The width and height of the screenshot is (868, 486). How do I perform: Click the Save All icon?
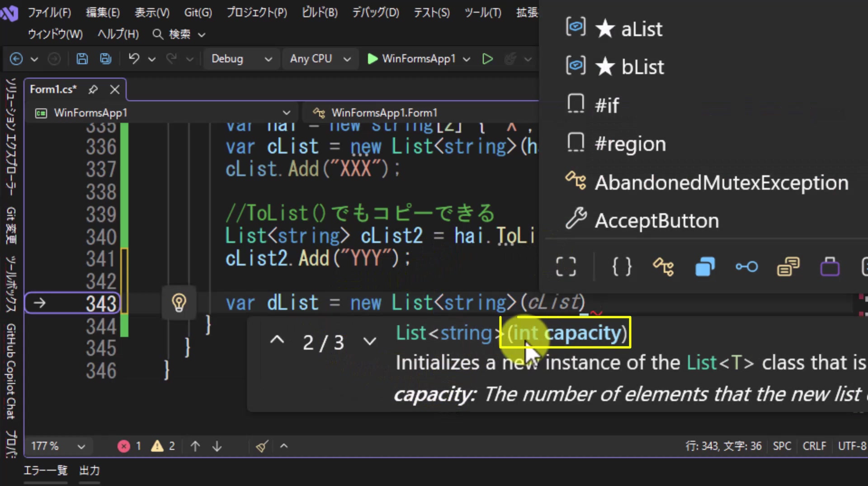click(x=106, y=59)
